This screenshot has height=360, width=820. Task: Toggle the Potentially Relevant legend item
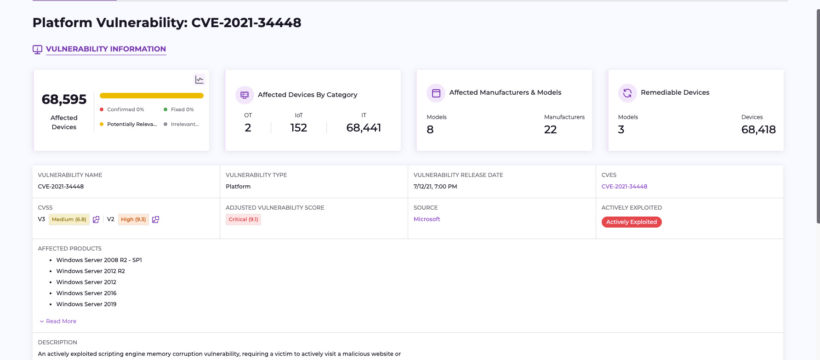pos(129,125)
